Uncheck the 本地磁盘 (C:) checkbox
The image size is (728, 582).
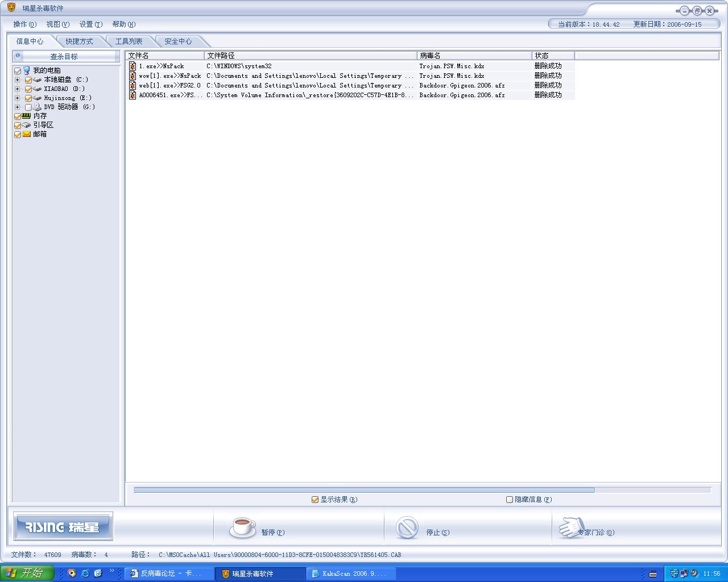tap(28, 80)
